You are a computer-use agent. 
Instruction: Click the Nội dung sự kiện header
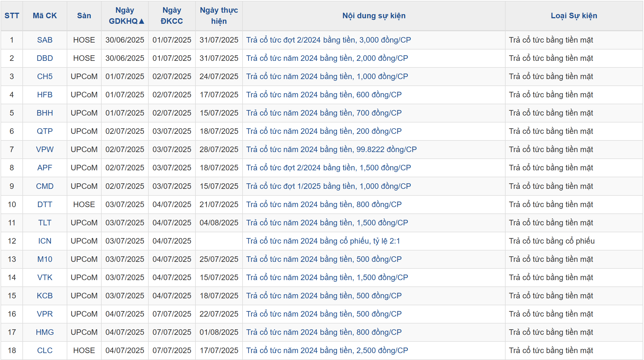tap(374, 16)
